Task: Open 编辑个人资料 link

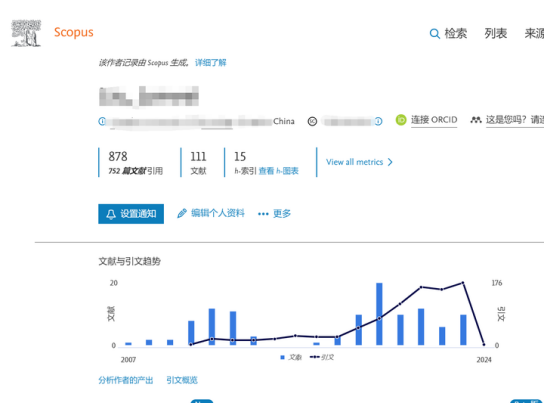Action: pyautogui.click(x=218, y=213)
